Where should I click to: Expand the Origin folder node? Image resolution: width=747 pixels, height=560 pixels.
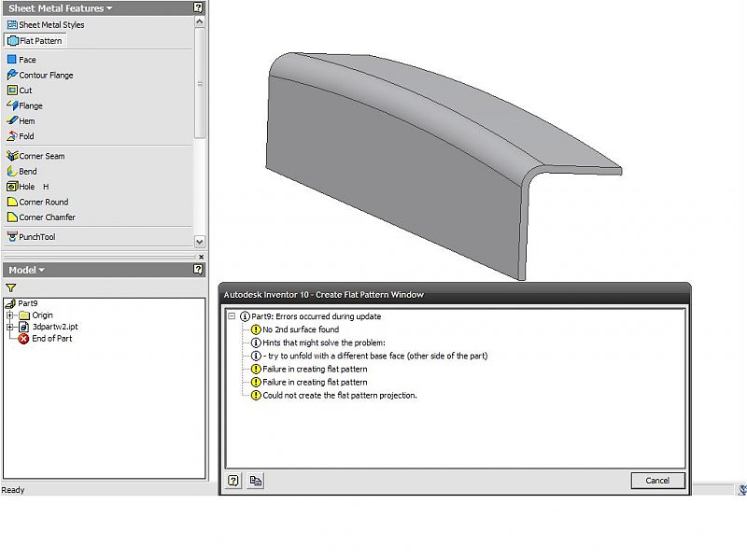tap(9, 315)
